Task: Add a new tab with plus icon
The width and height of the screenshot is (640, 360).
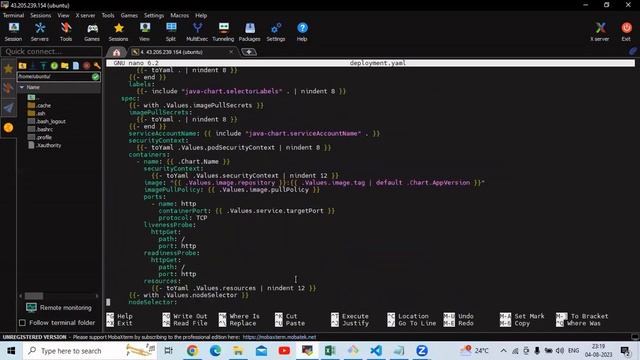Action: pyautogui.click(x=249, y=52)
